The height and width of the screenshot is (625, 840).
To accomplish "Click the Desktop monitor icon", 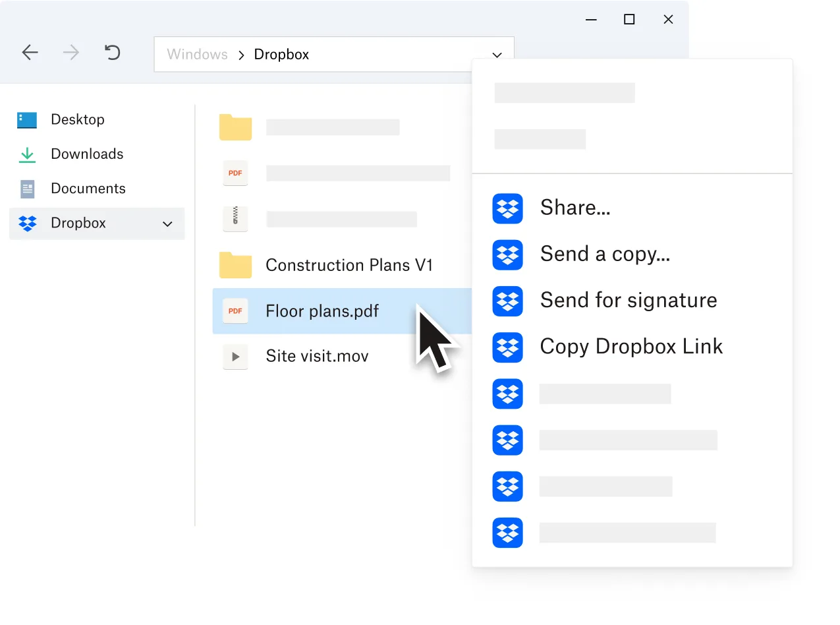I will [x=27, y=120].
